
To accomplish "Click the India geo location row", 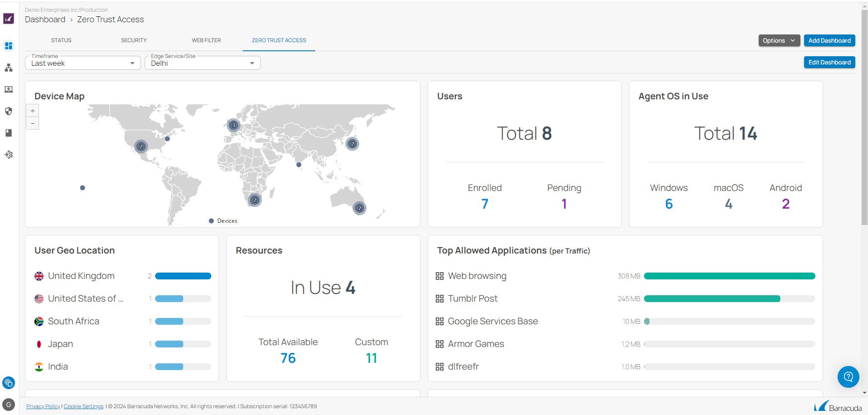I will pos(123,367).
